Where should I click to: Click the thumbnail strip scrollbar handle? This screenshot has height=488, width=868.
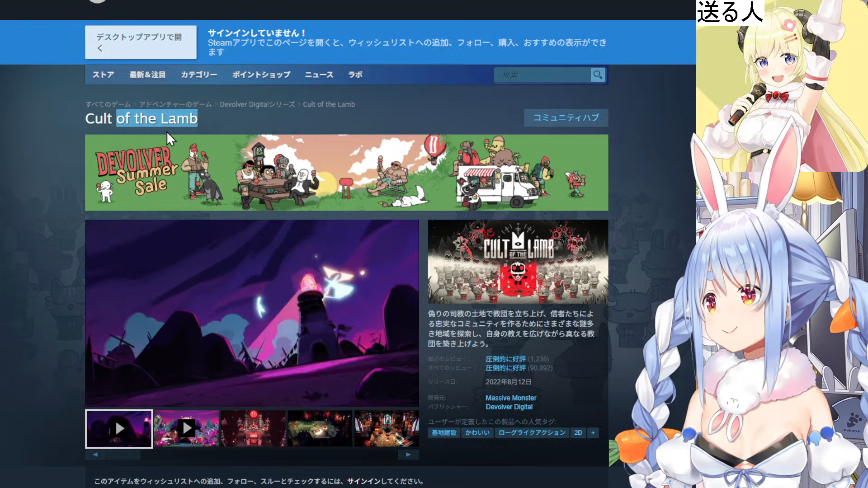point(123,455)
